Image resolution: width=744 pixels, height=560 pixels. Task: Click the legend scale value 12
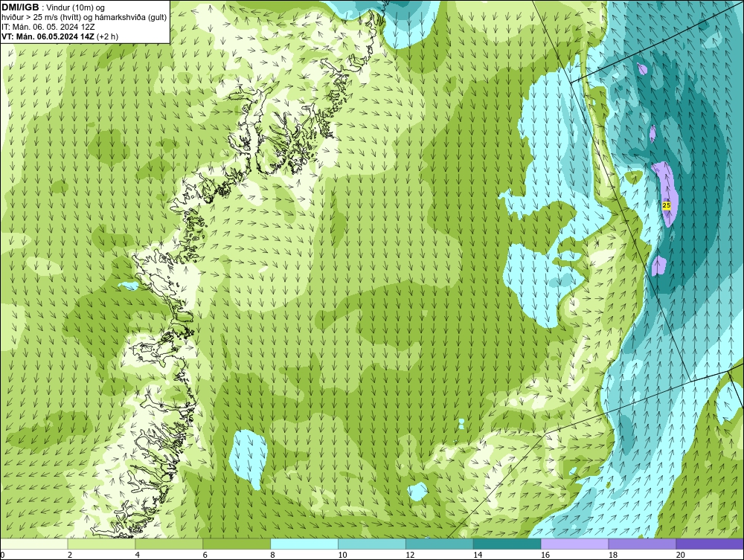click(409, 555)
